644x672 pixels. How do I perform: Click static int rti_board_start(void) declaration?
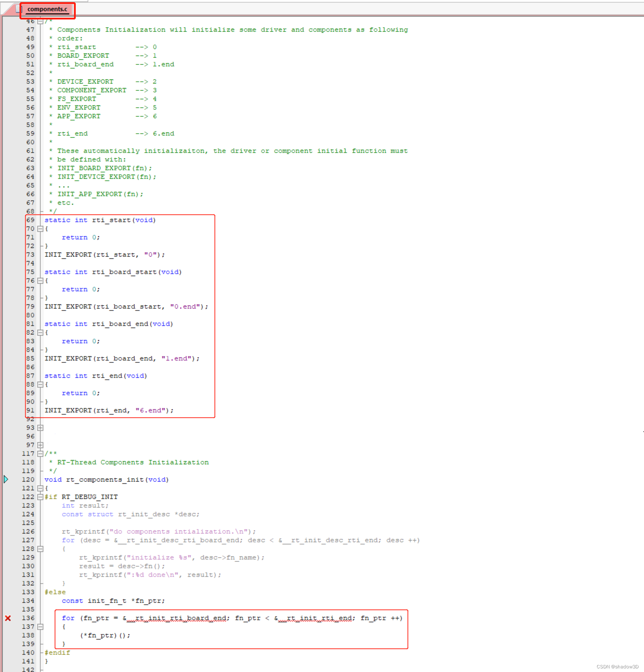pyautogui.click(x=113, y=272)
